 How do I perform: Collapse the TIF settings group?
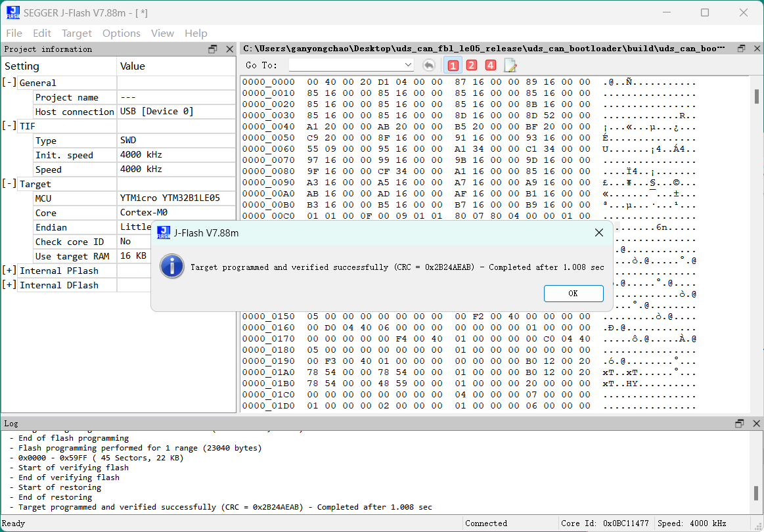point(10,126)
